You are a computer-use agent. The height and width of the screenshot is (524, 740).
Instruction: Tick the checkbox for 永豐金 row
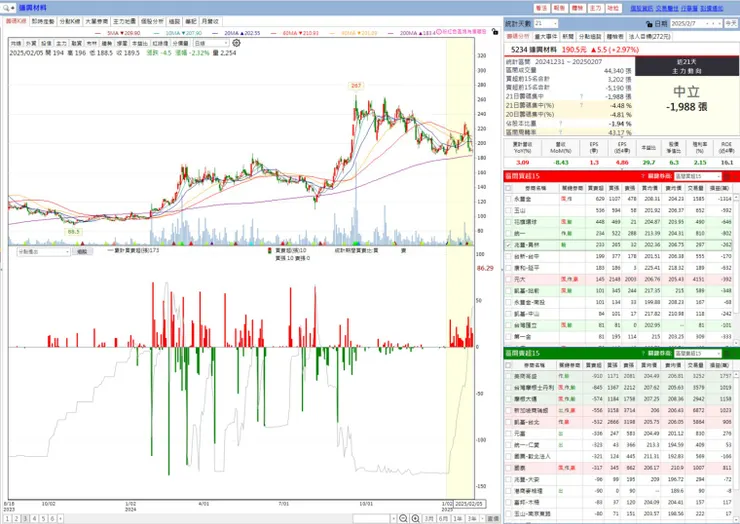(508, 199)
